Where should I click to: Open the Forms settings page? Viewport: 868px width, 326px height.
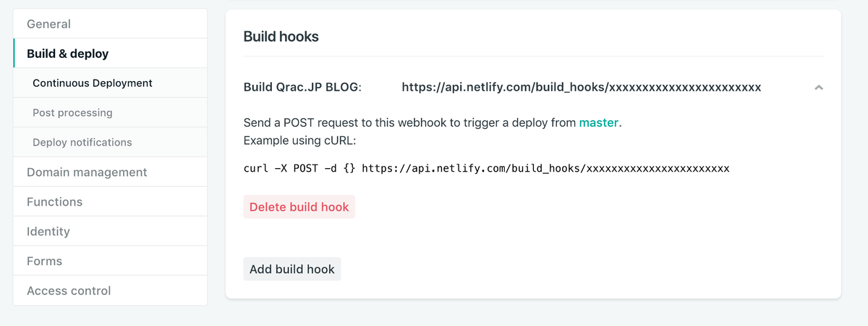coord(44,262)
